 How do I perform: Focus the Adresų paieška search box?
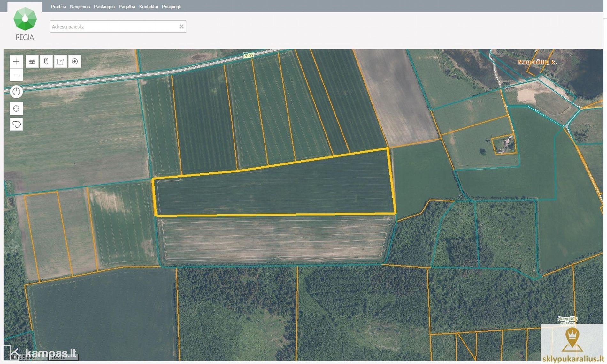[x=113, y=27]
